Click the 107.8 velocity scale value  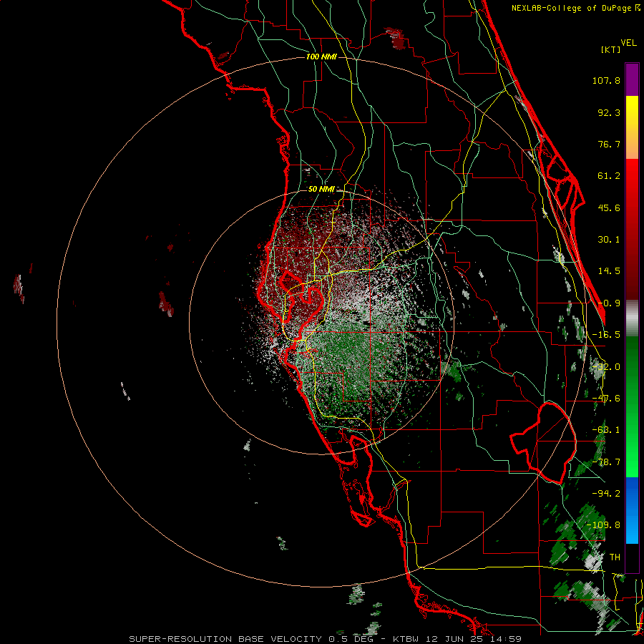pyautogui.click(x=606, y=80)
